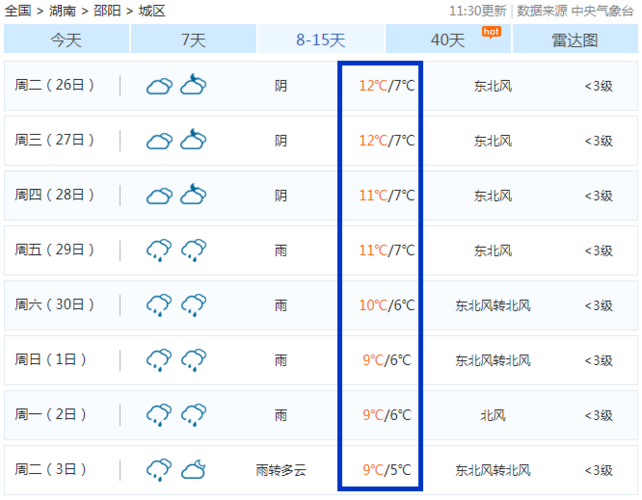Click 东北风转北风 wind for 周日(1日)
642x500 pixels.
(493, 360)
